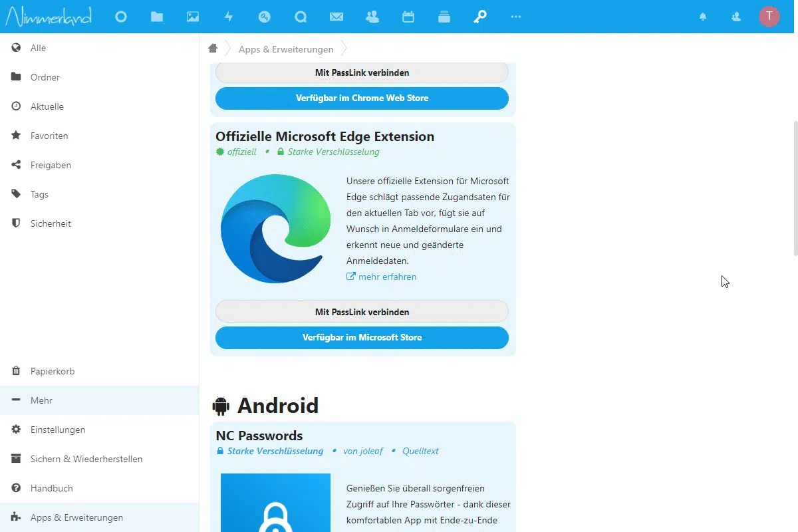The image size is (798, 532).
Task: Select Alle in the sidebar
Action: (100, 48)
